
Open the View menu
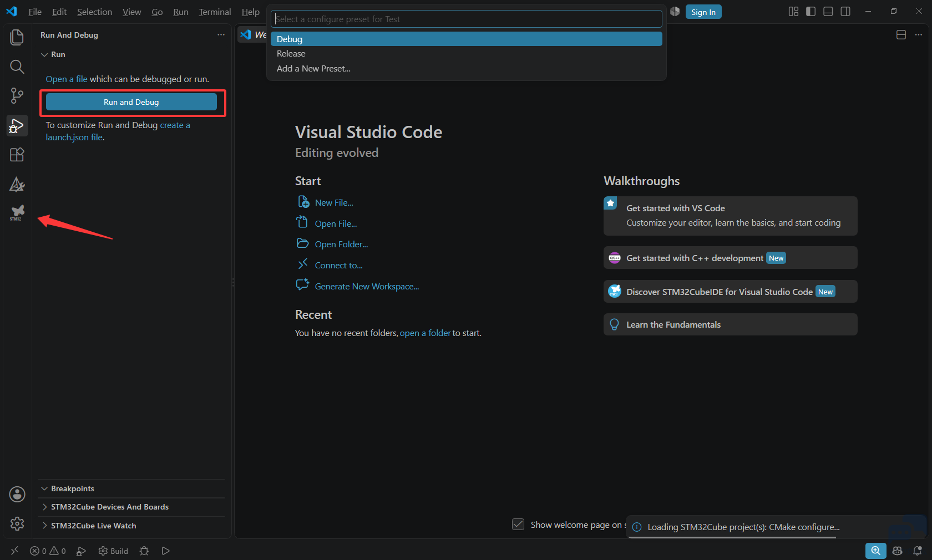tap(131, 12)
